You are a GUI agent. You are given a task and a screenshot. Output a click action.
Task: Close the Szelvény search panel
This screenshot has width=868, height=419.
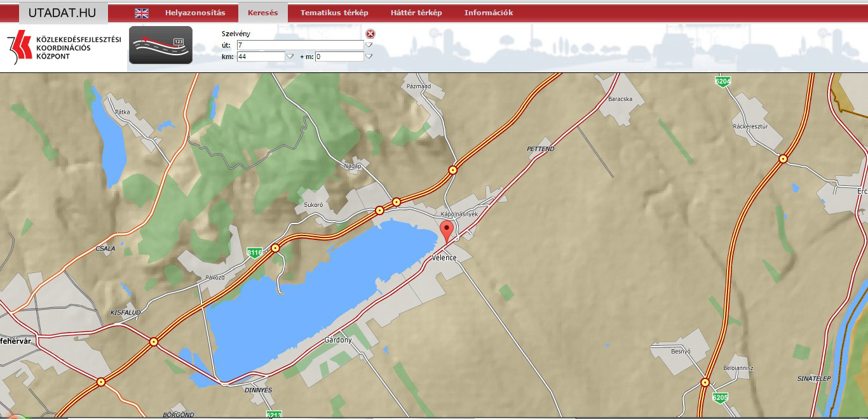370,34
